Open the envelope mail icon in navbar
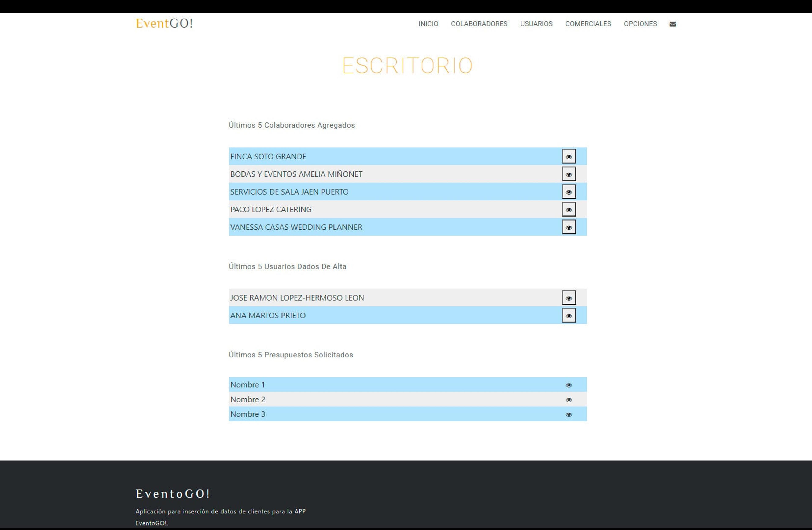The width and height of the screenshot is (812, 530). (x=672, y=24)
